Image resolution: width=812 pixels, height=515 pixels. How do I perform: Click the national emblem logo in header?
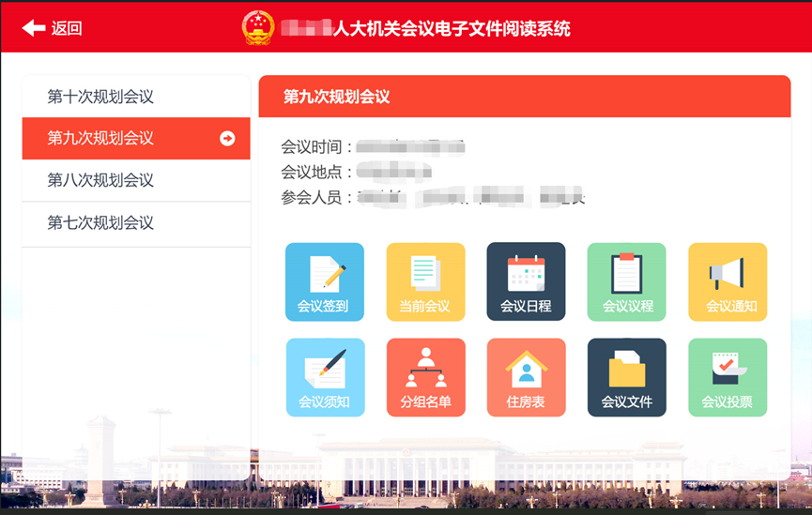click(257, 28)
